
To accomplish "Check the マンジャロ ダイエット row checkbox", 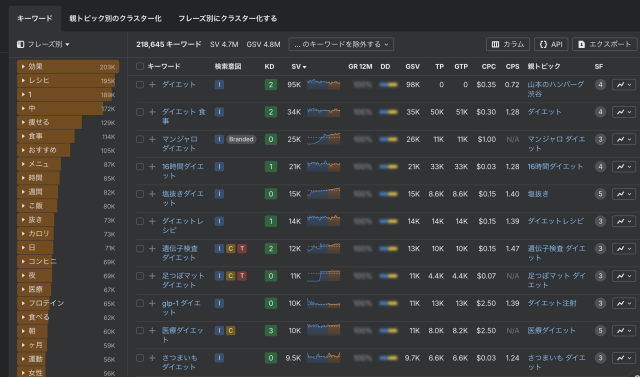I will point(140,140).
